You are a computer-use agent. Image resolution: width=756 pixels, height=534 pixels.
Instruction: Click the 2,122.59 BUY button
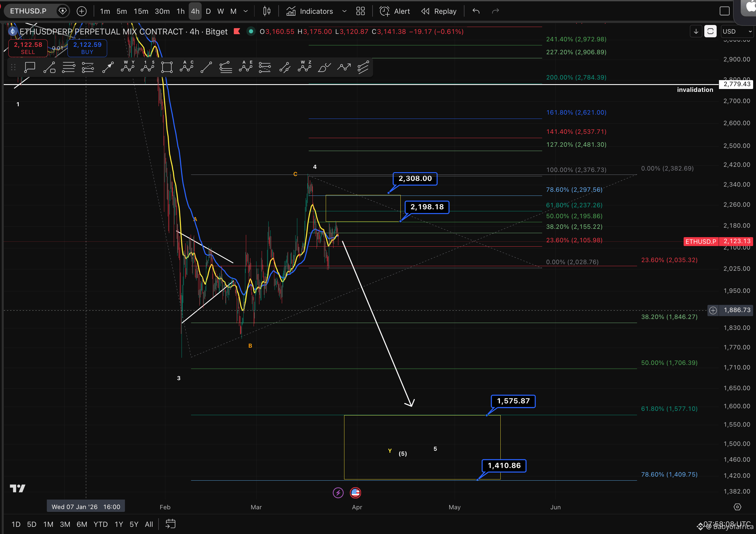[87, 48]
